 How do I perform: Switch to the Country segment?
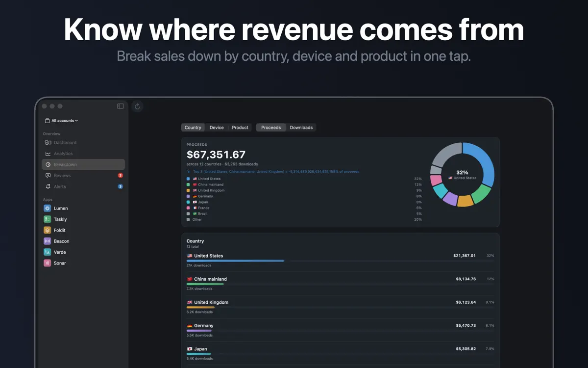[193, 128]
